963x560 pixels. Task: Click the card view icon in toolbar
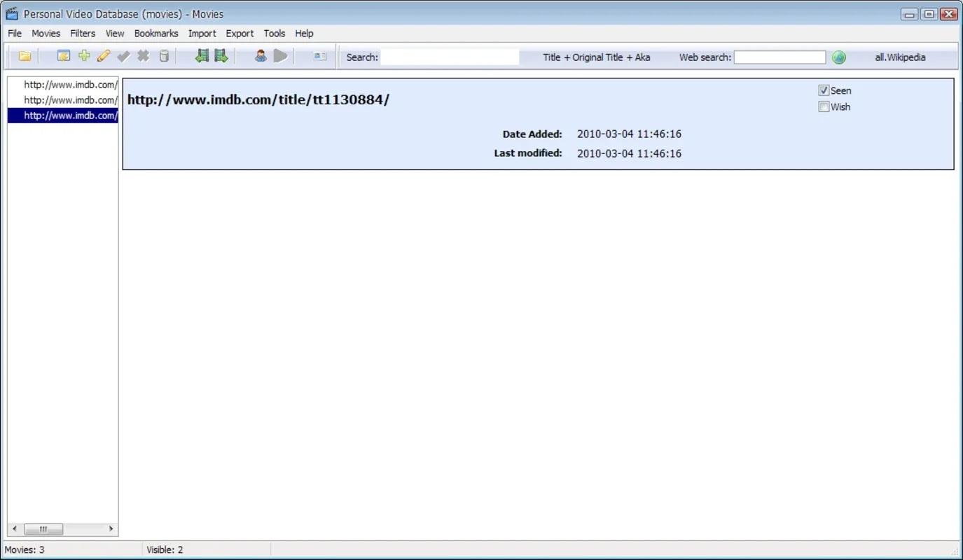[x=320, y=57]
